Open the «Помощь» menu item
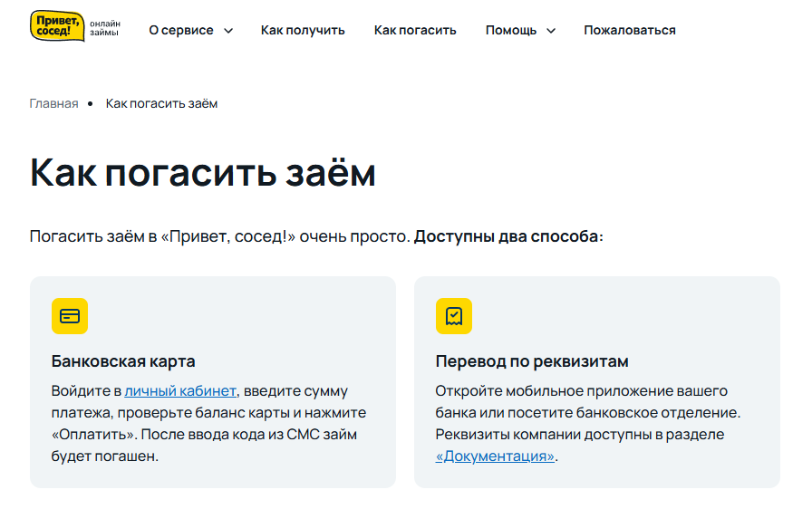Viewport: 812px width, 509px height. pos(511,31)
